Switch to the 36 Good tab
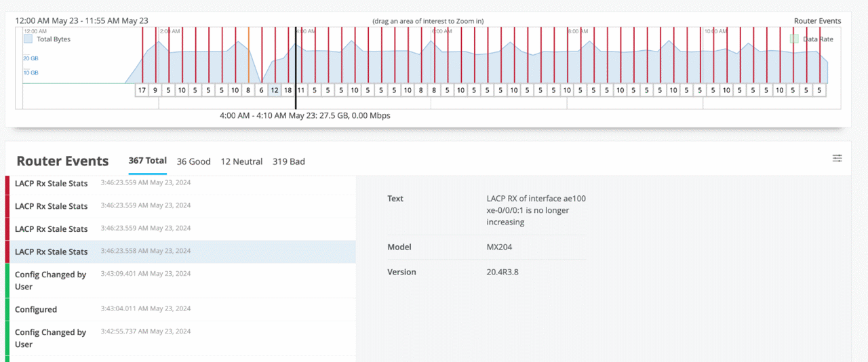The width and height of the screenshot is (868, 362). coord(194,161)
